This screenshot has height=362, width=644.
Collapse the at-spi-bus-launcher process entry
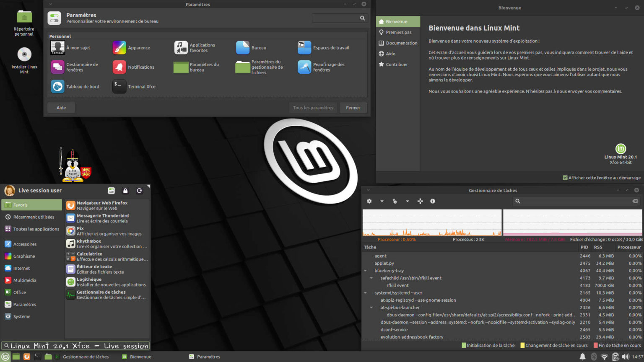pos(371,308)
